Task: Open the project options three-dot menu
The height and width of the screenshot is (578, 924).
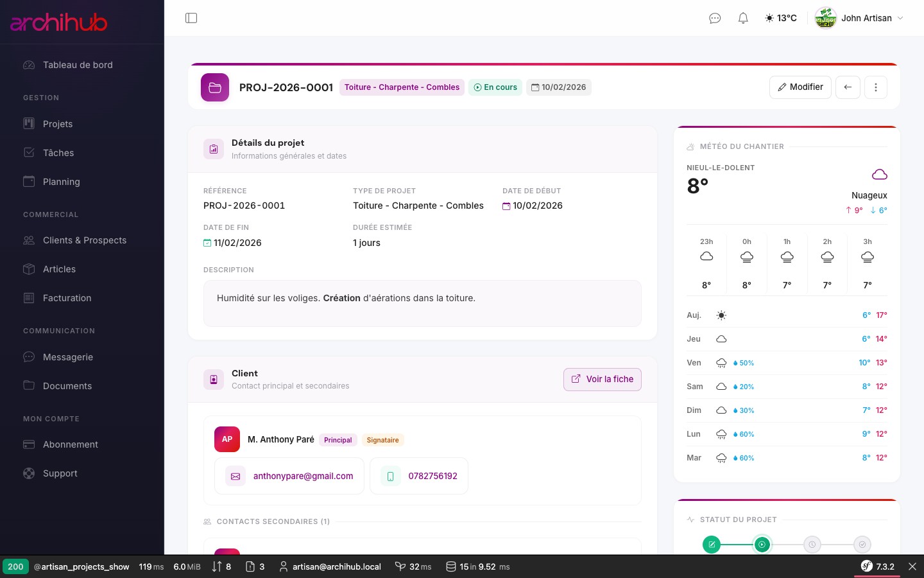Action: tap(876, 87)
